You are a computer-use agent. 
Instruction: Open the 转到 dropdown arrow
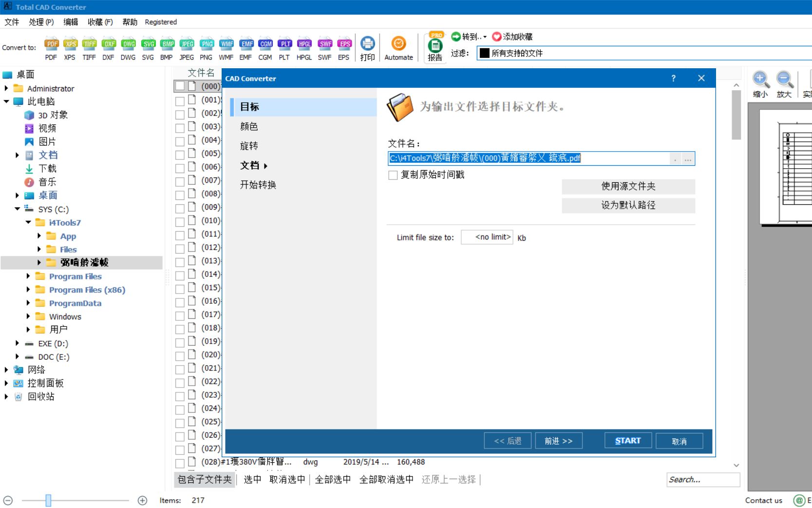click(485, 37)
